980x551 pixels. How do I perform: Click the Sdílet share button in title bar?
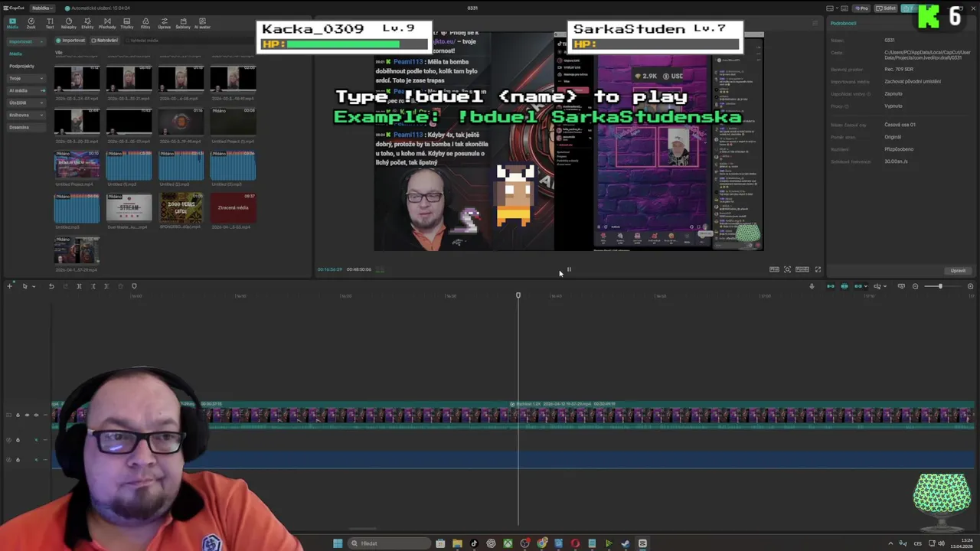886,8
